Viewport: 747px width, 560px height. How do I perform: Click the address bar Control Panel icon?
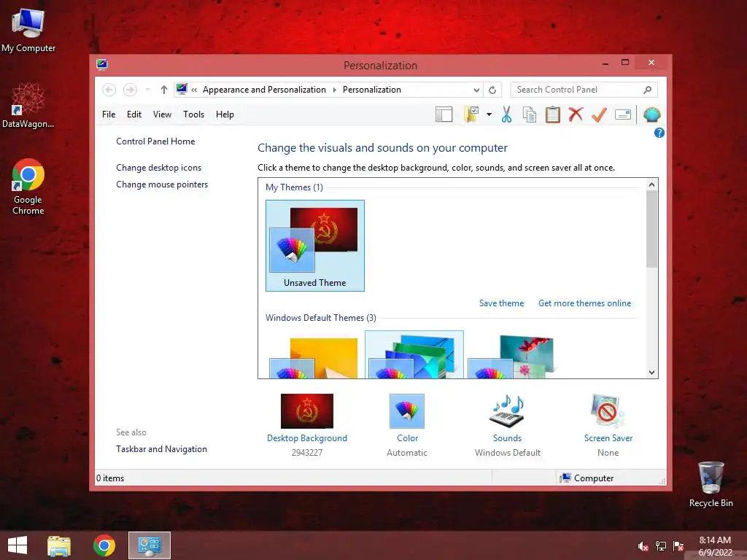click(182, 89)
